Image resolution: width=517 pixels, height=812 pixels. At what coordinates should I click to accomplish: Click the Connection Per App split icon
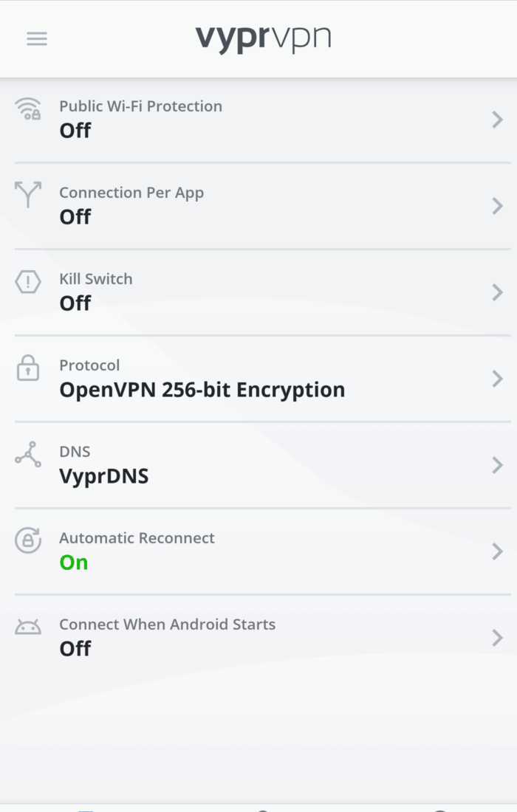pyautogui.click(x=28, y=194)
